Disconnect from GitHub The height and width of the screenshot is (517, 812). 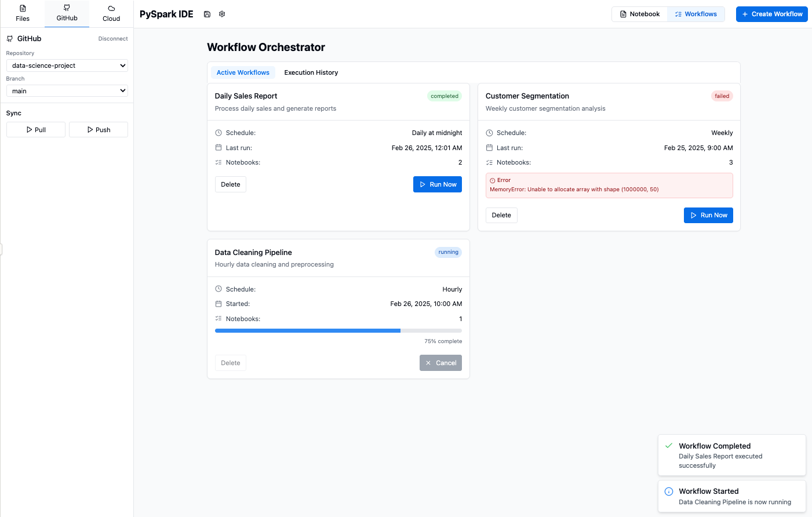click(112, 38)
